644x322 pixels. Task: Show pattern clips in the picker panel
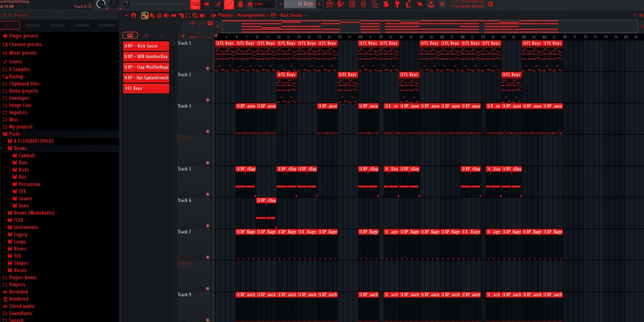coord(130,35)
